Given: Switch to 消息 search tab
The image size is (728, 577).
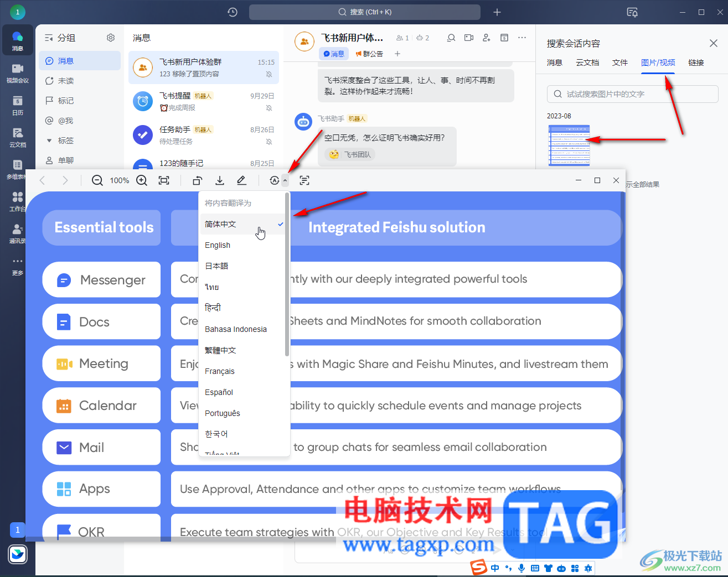Looking at the screenshot, I should click(x=555, y=63).
